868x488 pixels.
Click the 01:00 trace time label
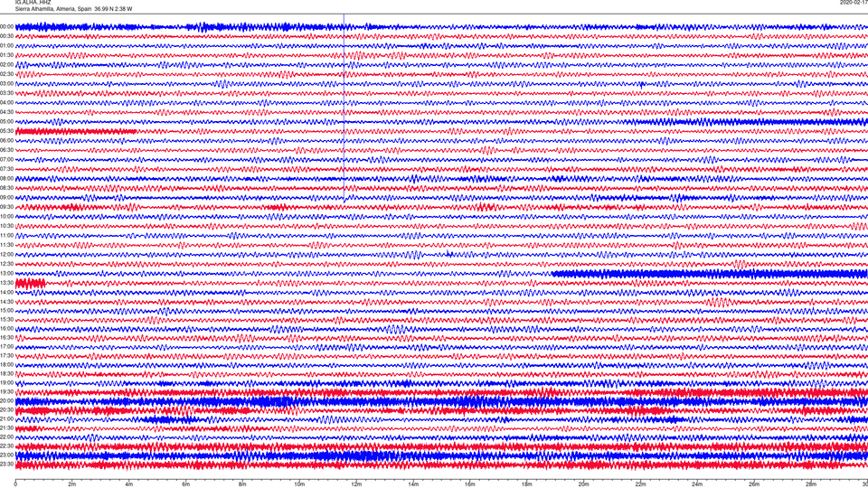(6, 46)
